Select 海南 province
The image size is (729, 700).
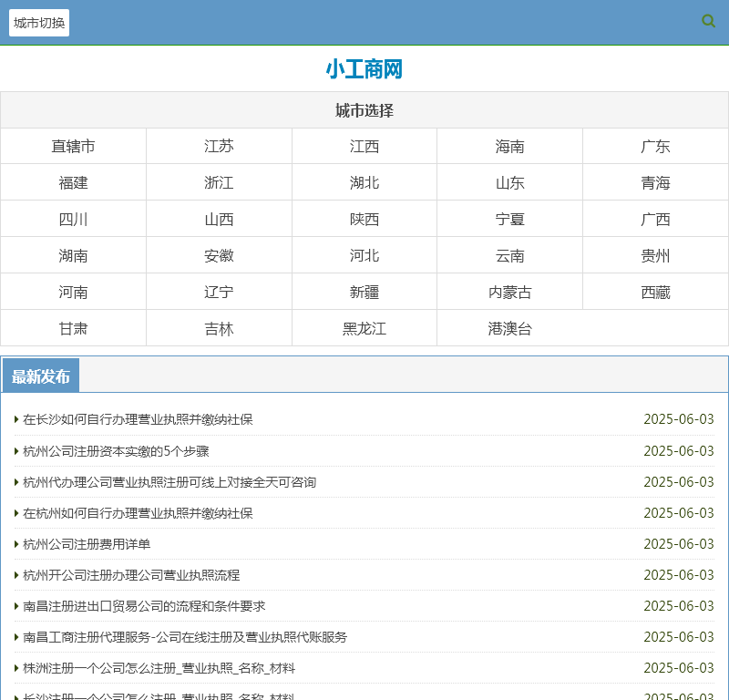(x=509, y=147)
